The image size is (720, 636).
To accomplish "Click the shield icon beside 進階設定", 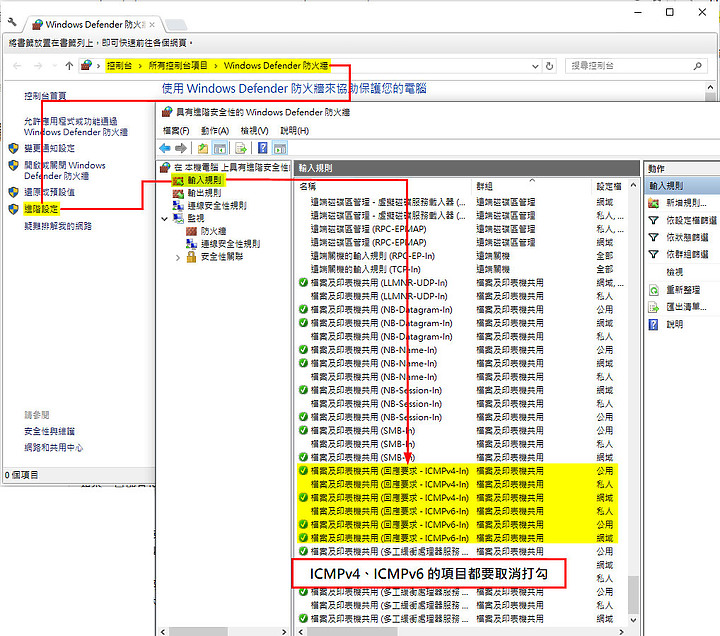I will click(x=14, y=209).
